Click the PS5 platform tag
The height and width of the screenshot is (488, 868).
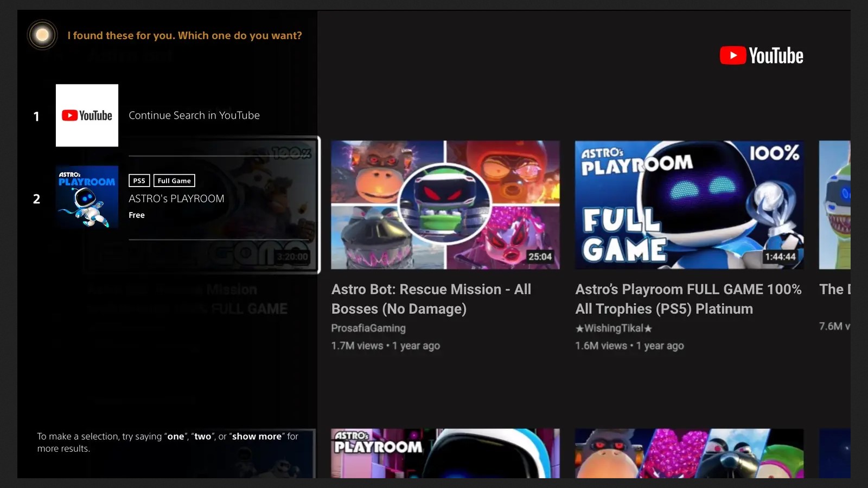click(139, 181)
